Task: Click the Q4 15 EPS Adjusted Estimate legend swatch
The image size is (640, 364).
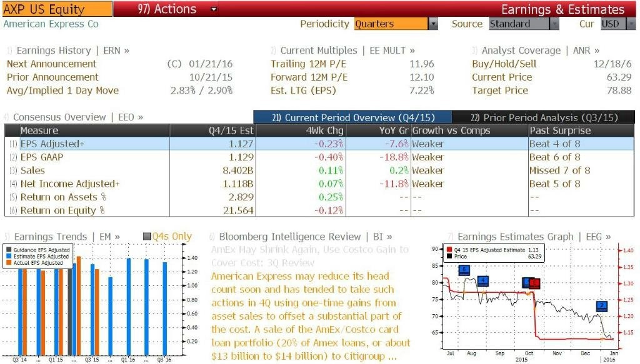Action: [449, 250]
